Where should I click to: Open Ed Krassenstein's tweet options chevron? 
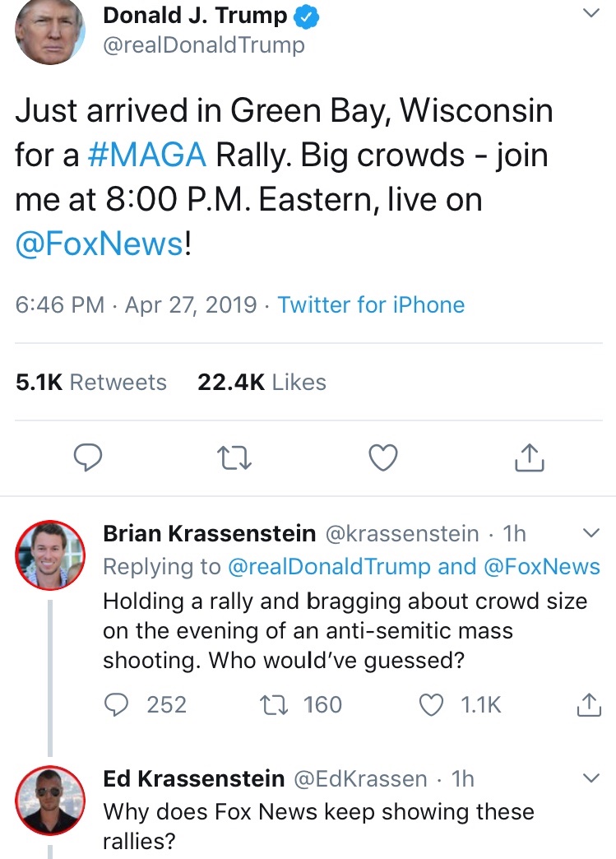point(591,778)
